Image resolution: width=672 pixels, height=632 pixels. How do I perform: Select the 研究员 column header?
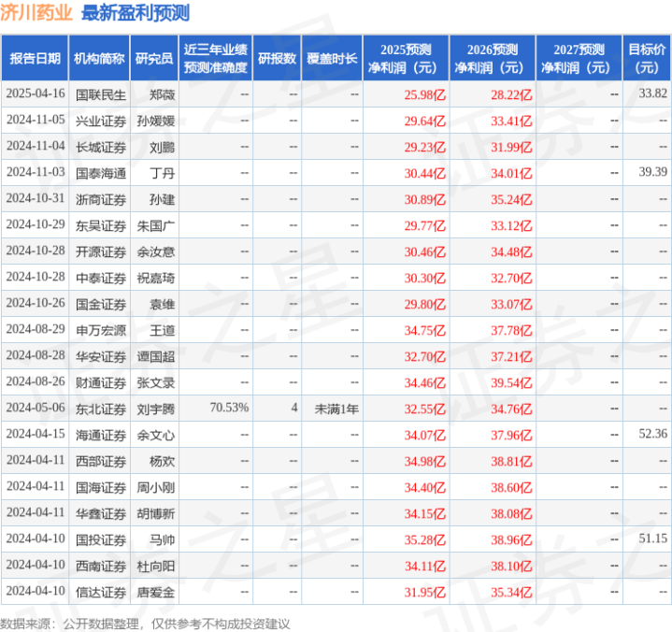(154, 58)
